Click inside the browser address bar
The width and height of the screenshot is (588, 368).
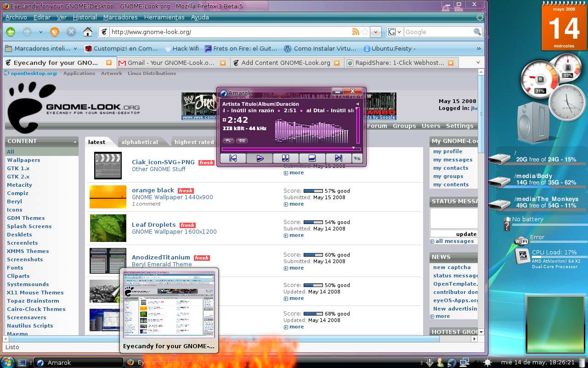(230, 32)
